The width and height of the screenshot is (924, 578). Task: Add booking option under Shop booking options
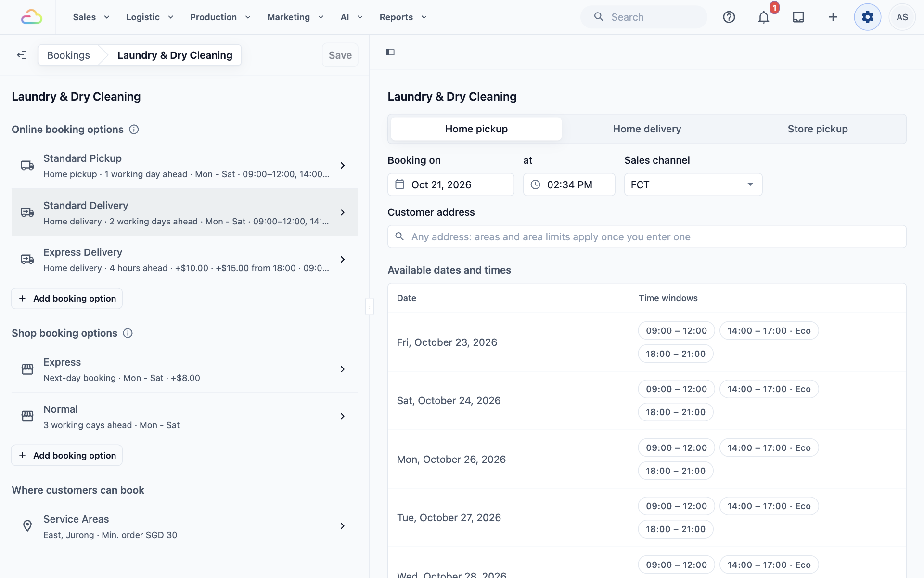pyautogui.click(x=67, y=455)
